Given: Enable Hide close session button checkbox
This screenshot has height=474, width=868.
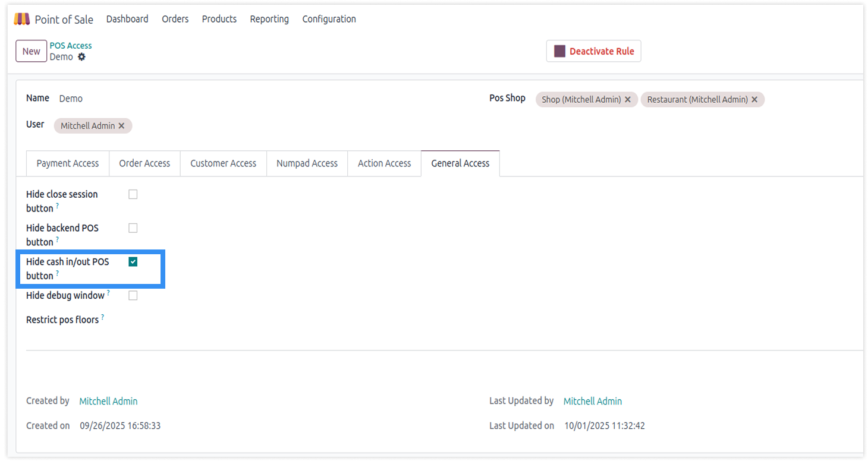Looking at the screenshot, I should 133,194.
